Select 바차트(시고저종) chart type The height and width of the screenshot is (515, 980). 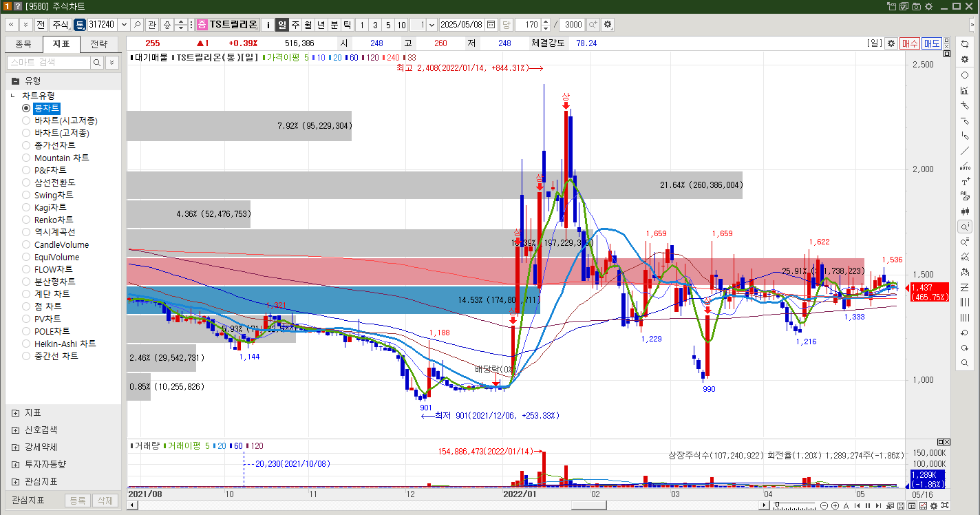tap(61, 120)
